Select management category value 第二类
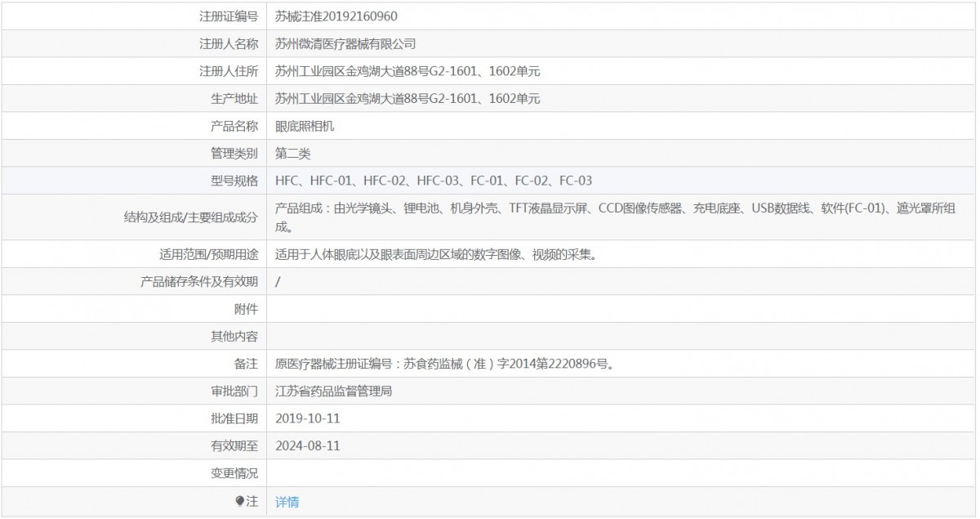 point(293,153)
